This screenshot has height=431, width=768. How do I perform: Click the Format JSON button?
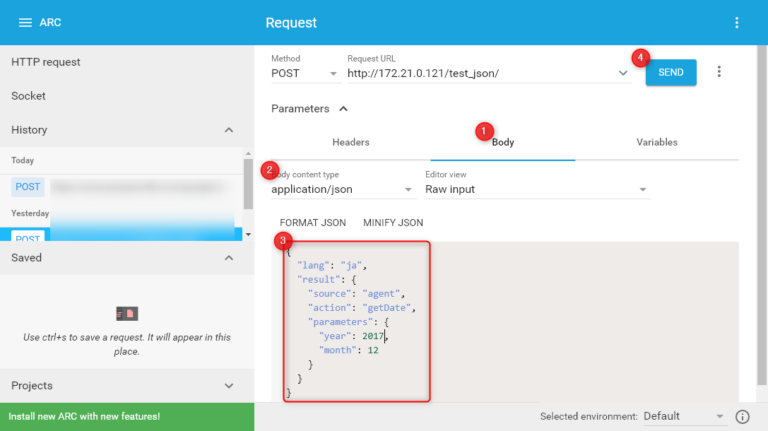pyautogui.click(x=312, y=222)
